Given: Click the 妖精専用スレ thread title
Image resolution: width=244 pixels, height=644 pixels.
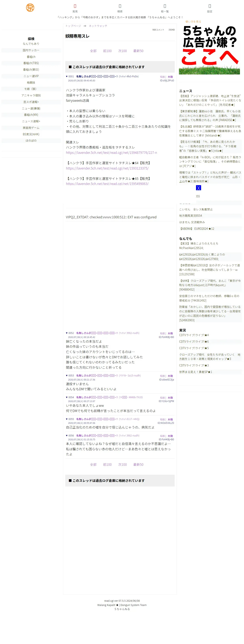Looking at the screenshot, I should [x=77, y=36].
